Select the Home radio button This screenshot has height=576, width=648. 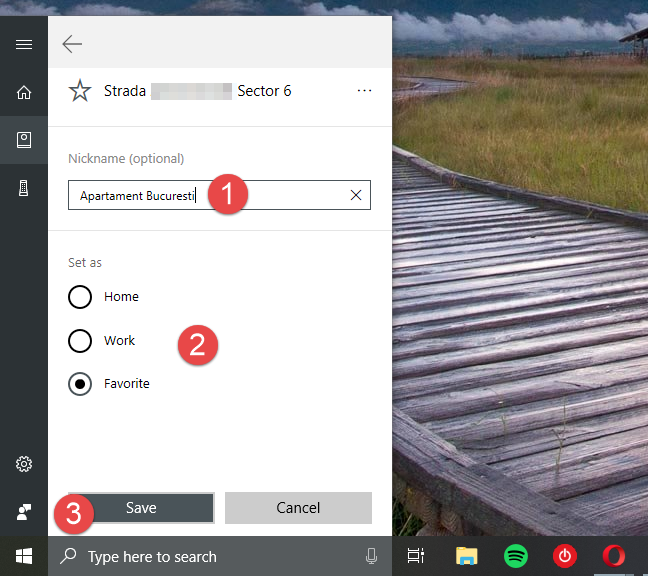[x=80, y=297]
